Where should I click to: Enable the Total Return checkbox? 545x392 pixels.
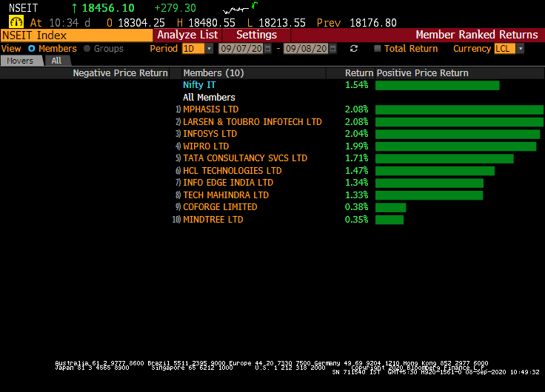click(378, 49)
